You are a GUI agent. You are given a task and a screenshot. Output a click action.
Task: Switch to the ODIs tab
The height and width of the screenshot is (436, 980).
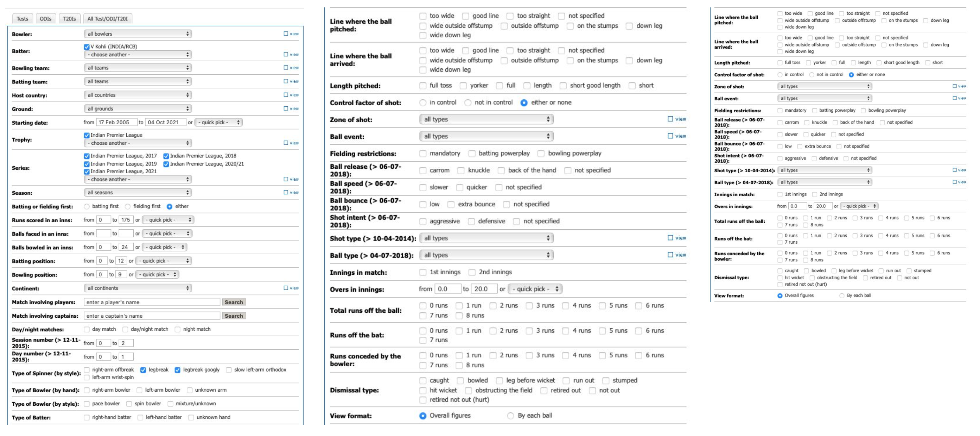click(46, 19)
